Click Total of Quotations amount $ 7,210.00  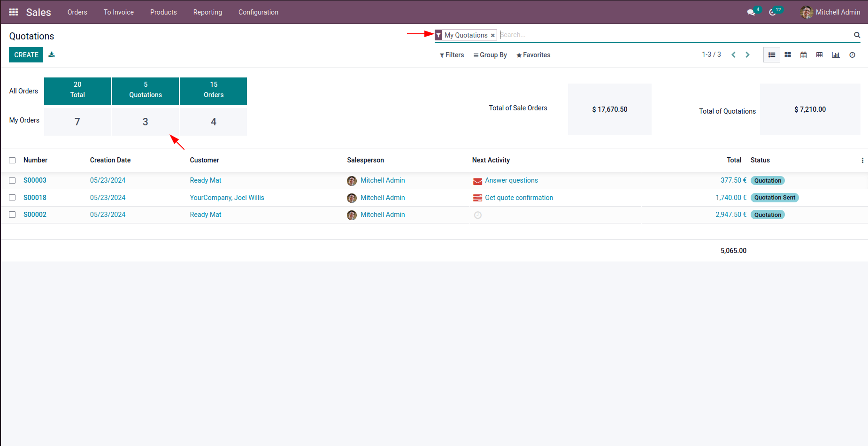click(x=810, y=109)
